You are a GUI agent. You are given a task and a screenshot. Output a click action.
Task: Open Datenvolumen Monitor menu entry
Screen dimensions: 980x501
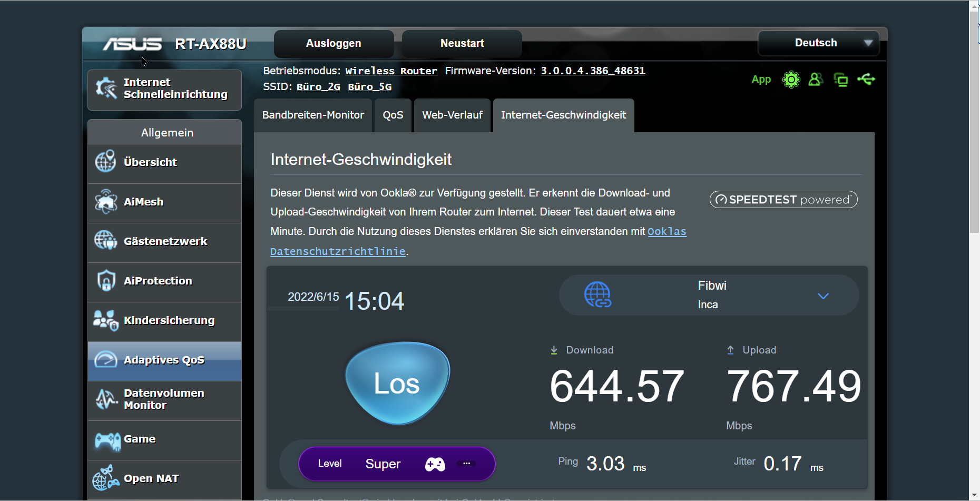pos(164,401)
